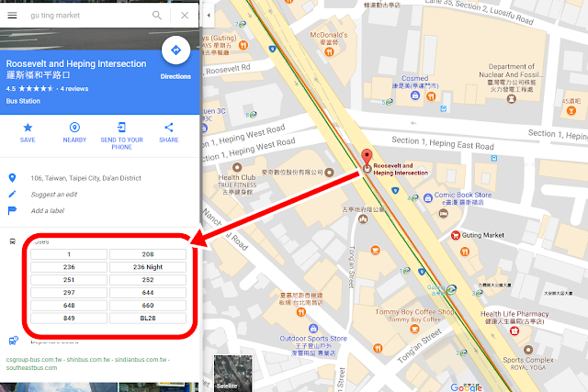Click the Guting Market map marker

[x=456, y=235]
